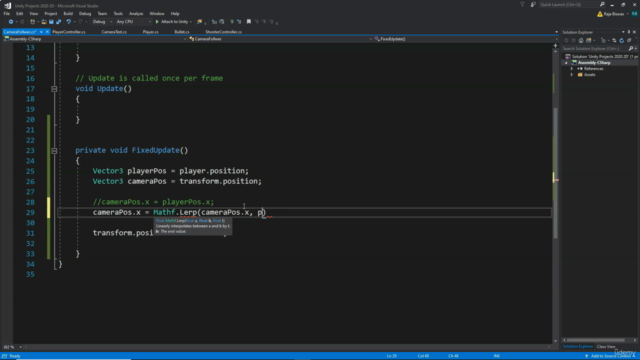640x360 pixels.
Task: Click Solution Explorer pending changes filter icon
Action: click(x=603, y=40)
